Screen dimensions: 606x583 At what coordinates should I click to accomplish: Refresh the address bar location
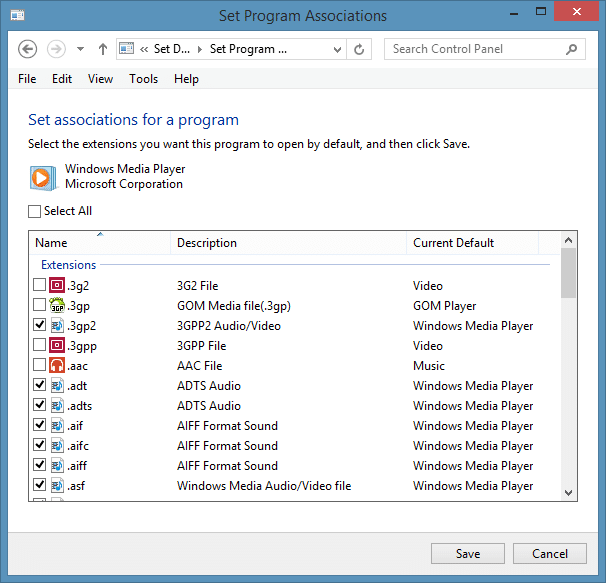(x=359, y=49)
